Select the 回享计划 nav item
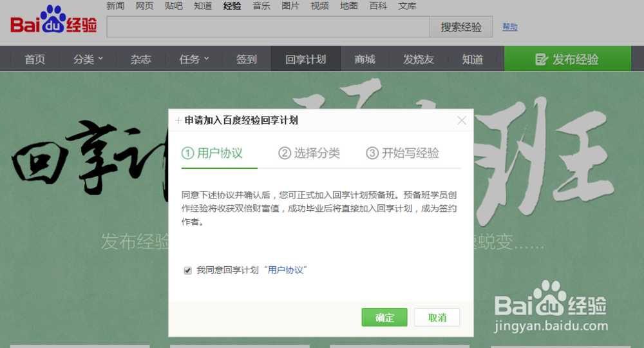This screenshot has width=644, height=348. click(x=305, y=59)
